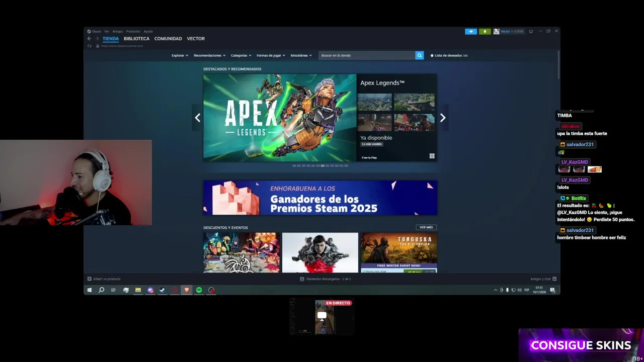Open the Windows Start menu
Viewport: 644px width, 362px height.
coord(90,290)
